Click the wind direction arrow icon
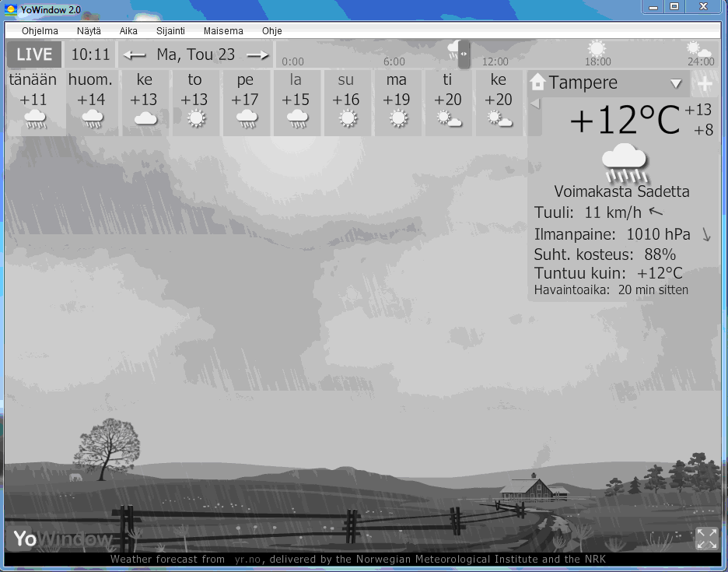 [656, 212]
